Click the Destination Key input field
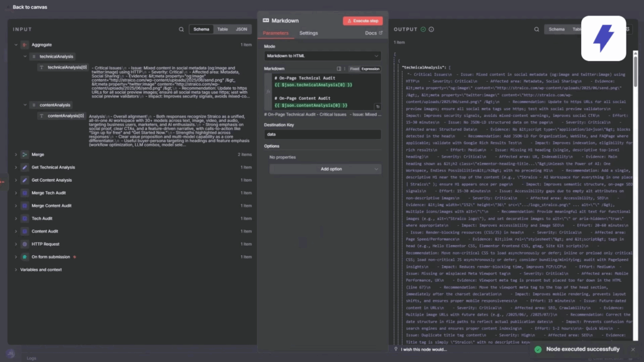This screenshot has width=644, height=362. (322, 134)
